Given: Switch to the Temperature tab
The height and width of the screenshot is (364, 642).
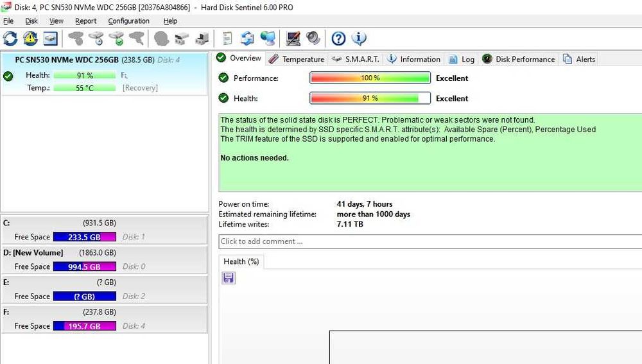Looking at the screenshot, I should click(x=297, y=59).
